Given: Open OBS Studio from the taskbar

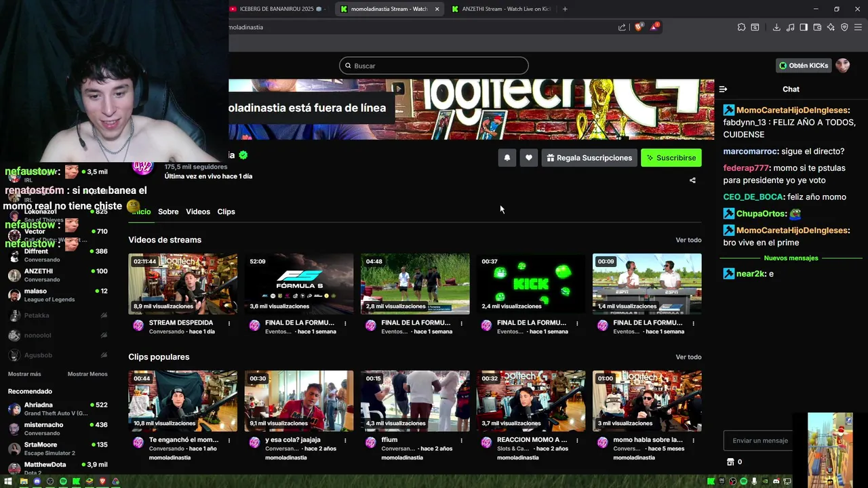Looking at the screenshot, I should [x=50, y=481].
